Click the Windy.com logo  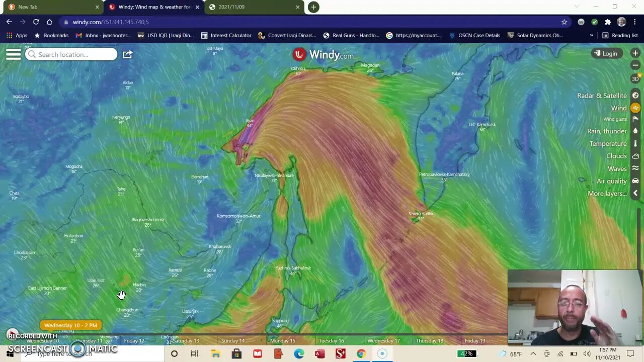(323, 54)
